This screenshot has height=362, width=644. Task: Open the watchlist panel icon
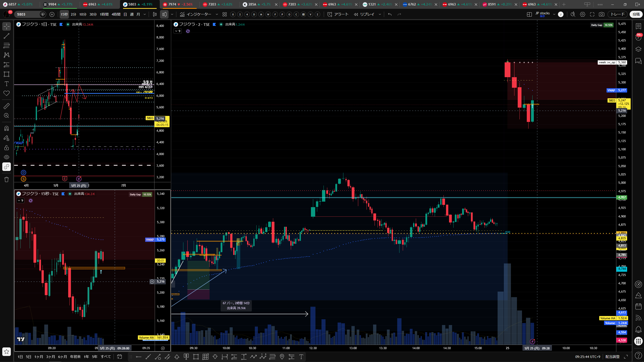(x=638, y=26)
